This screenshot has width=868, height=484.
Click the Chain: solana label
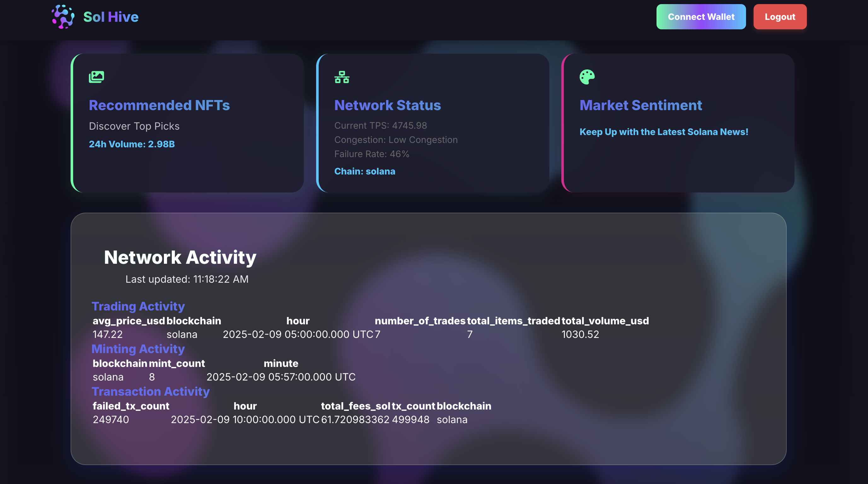tap(365, 171)
